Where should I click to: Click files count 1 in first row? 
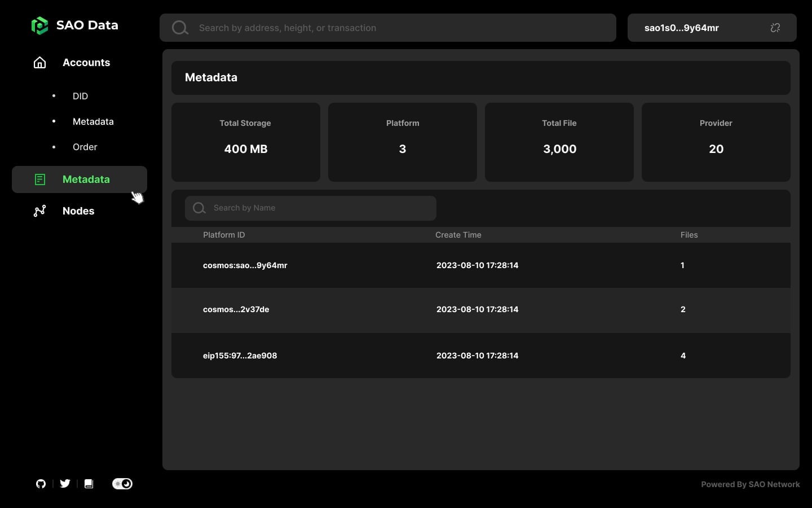coord(682,265)
